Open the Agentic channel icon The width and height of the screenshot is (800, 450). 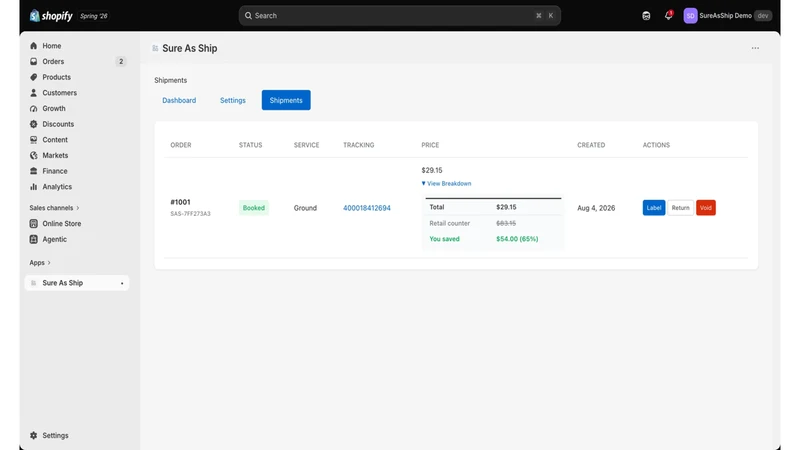[x=34, y=239]
